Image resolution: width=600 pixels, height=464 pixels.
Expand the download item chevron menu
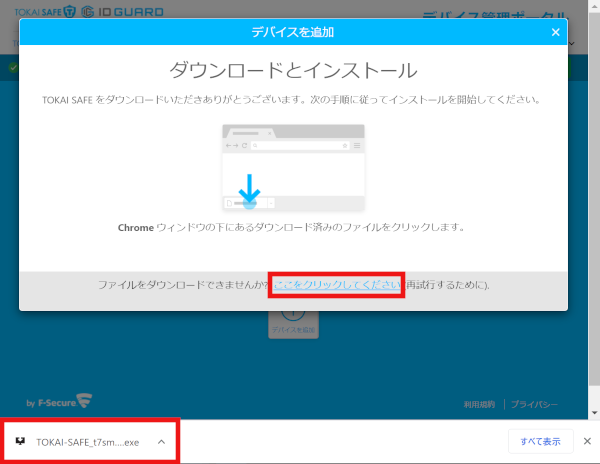(161, 442)
